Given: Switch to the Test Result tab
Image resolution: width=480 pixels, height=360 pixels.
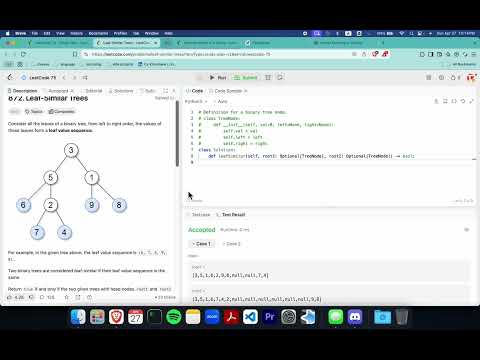Looking at the screenshot, I should click(231, 214).
